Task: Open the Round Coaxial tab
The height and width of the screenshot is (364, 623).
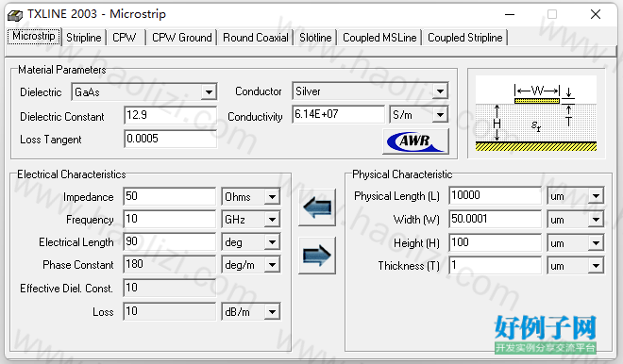Action: 256,38
